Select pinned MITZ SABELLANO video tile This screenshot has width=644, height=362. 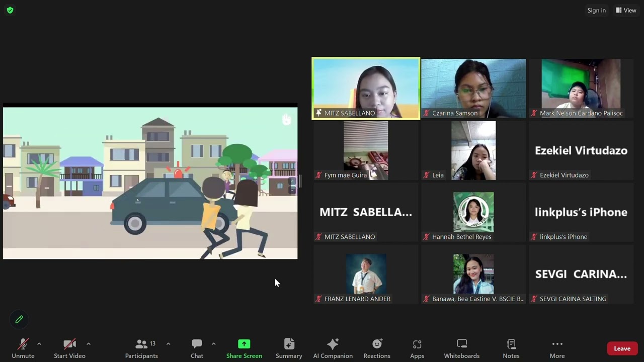coord(366,88)
